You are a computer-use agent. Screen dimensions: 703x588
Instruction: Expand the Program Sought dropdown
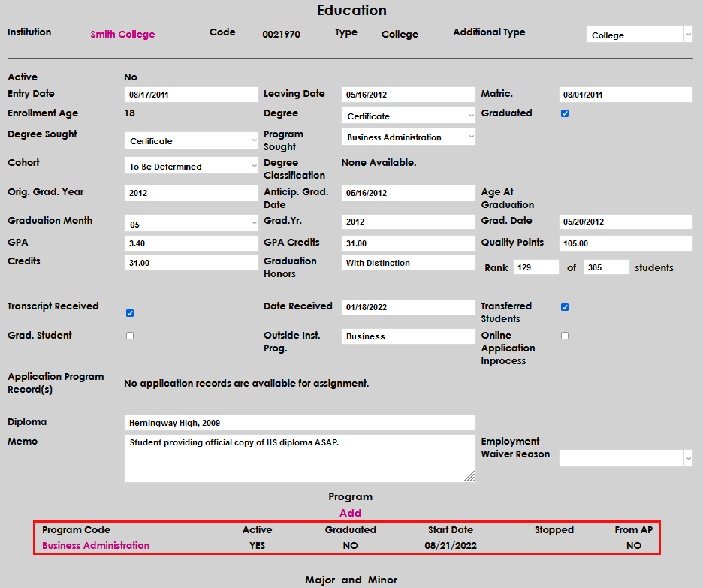point(408,137)
